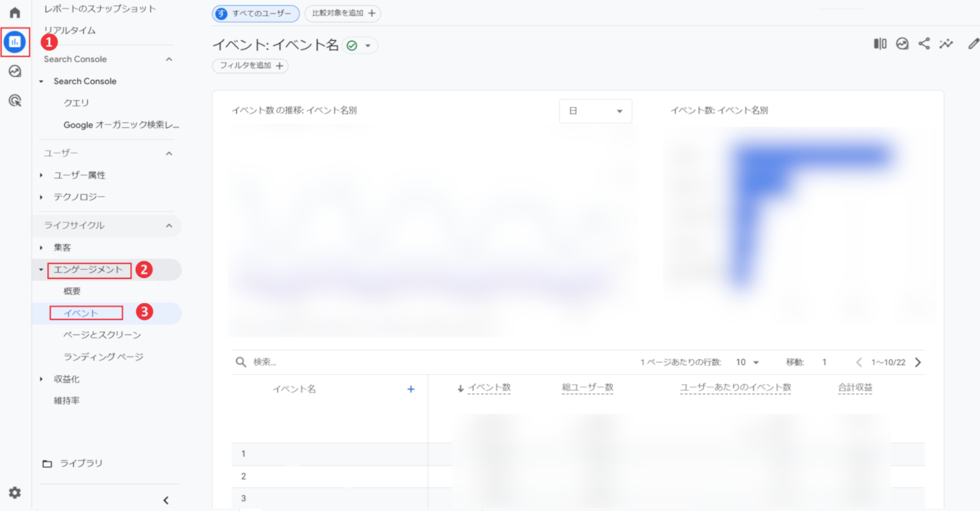Click table row number 3
980x511 pixels.
tap(243, 498)
